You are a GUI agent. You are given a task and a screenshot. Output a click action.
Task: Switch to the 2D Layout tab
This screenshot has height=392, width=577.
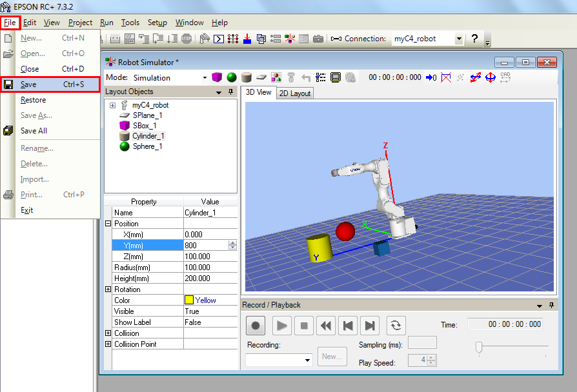294,92
